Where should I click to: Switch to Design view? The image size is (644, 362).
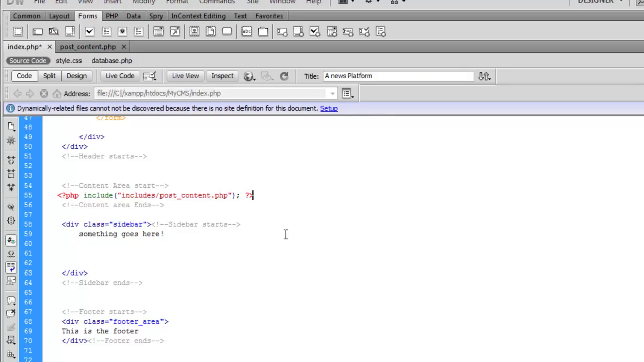tap(76, 76)
